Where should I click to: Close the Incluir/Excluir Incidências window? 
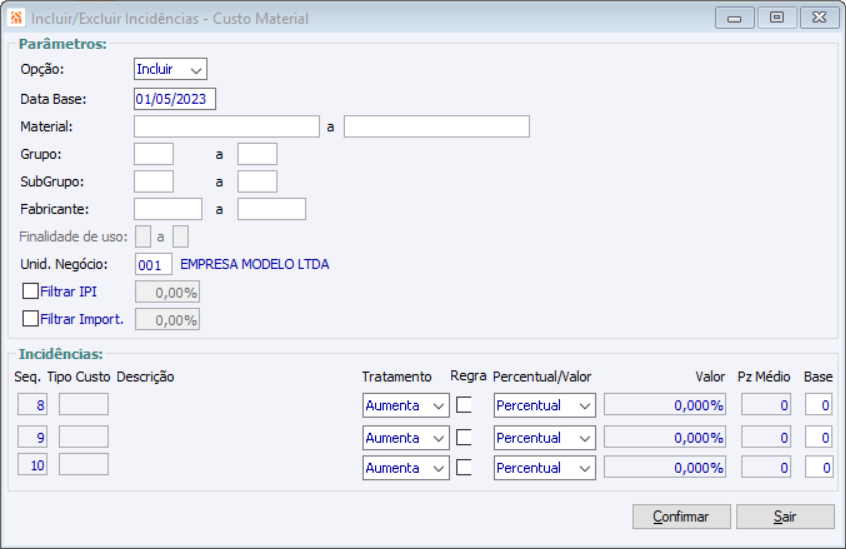[x=820, y=18]
